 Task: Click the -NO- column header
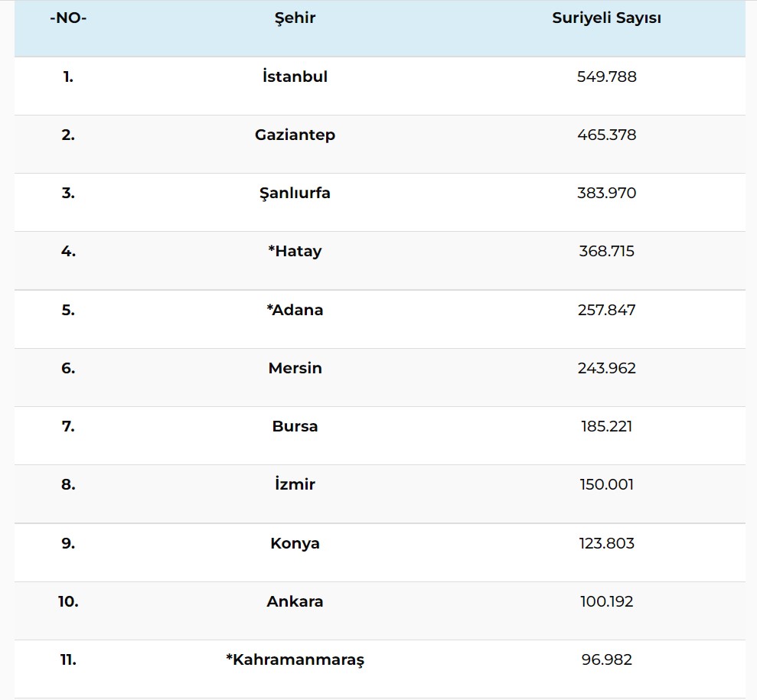click(x=68, y=18)
